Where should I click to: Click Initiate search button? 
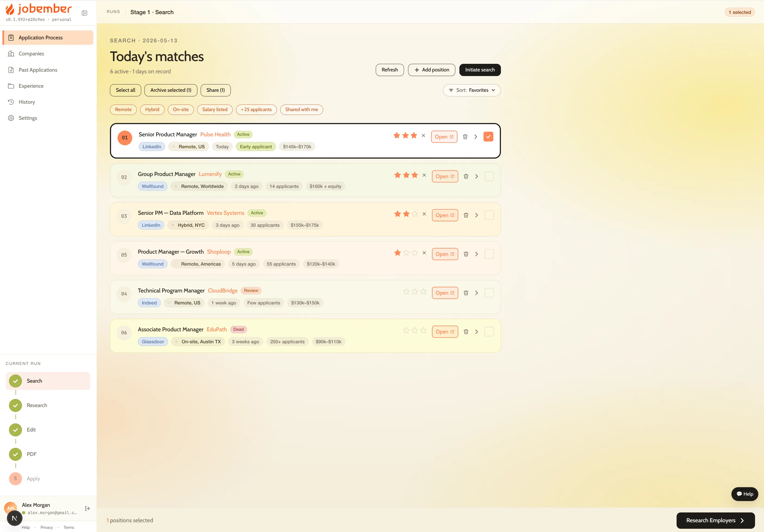click(x=480, y=70)
